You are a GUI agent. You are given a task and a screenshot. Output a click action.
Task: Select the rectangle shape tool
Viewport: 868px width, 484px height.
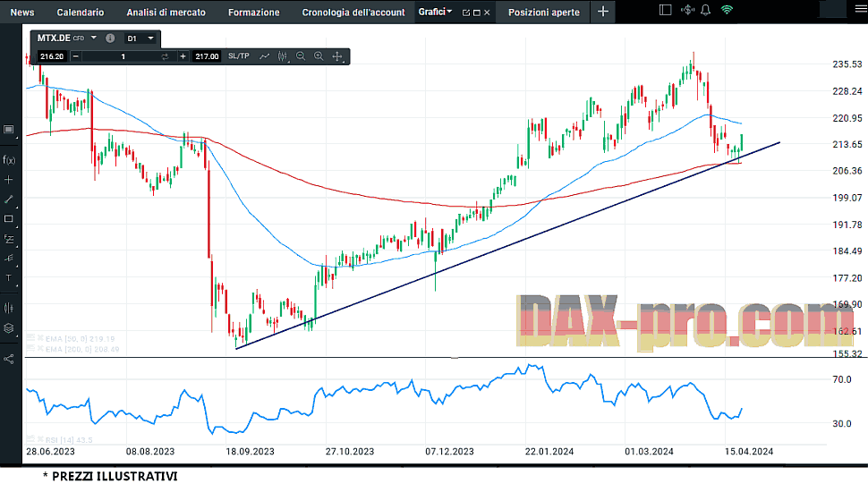click(8, 219)
